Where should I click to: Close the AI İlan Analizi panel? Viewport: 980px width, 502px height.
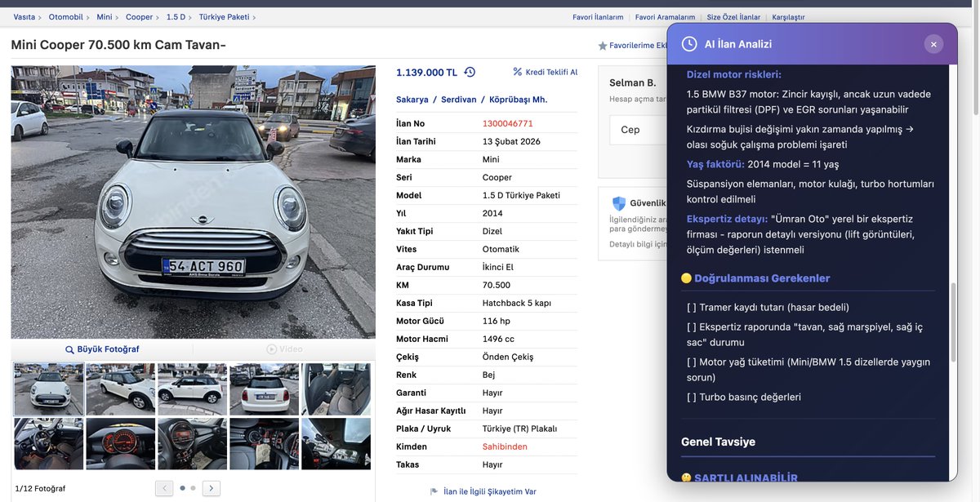933,44
